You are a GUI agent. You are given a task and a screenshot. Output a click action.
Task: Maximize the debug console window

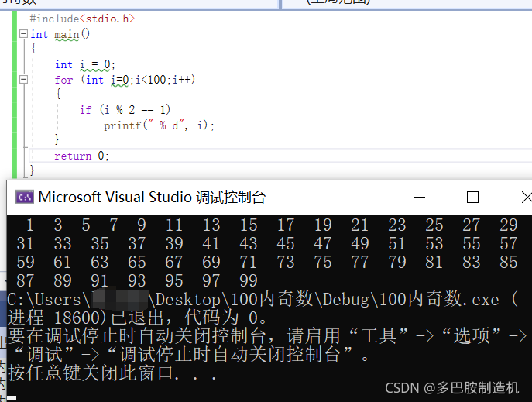(x=472, y=197)
